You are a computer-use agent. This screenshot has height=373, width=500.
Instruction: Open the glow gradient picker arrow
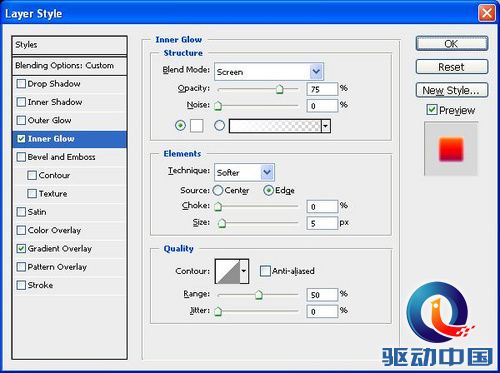point(326,126)
